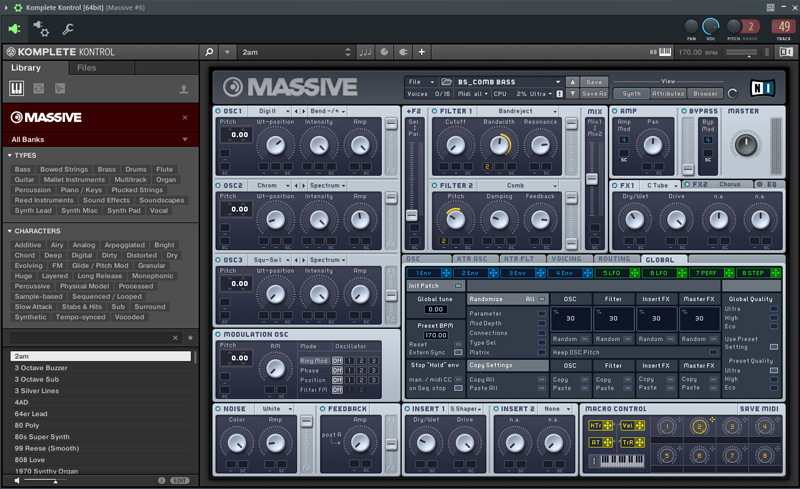Click the favorites star icon

pyautogui.click(x=190, y=337)
